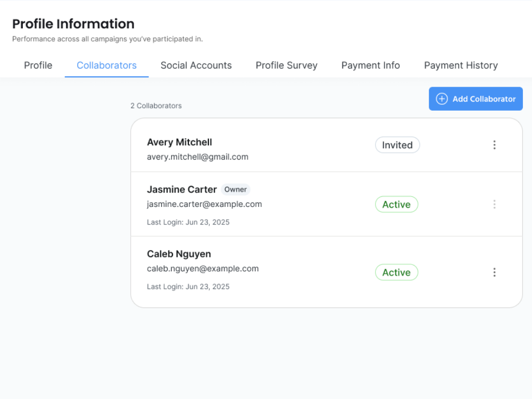Click the avery.mitchell@gmail.com email

click(x=197, y=157)
